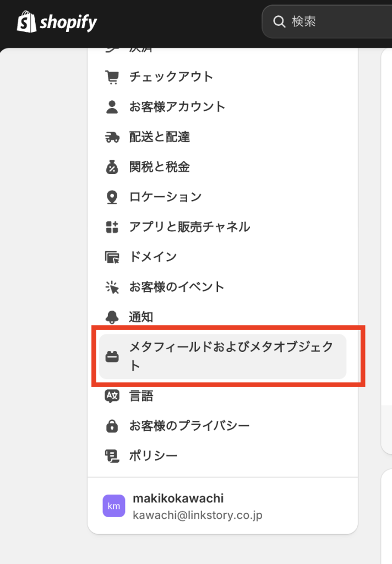Screen dimensions: 392x564
Task: Click the 検索 search field
Action: 330,22
